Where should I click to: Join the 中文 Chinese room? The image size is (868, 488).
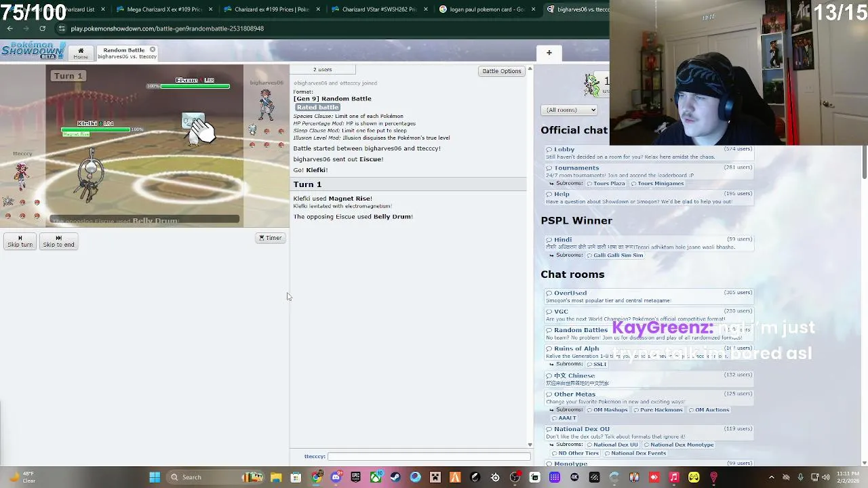click(x=650, y=379)
